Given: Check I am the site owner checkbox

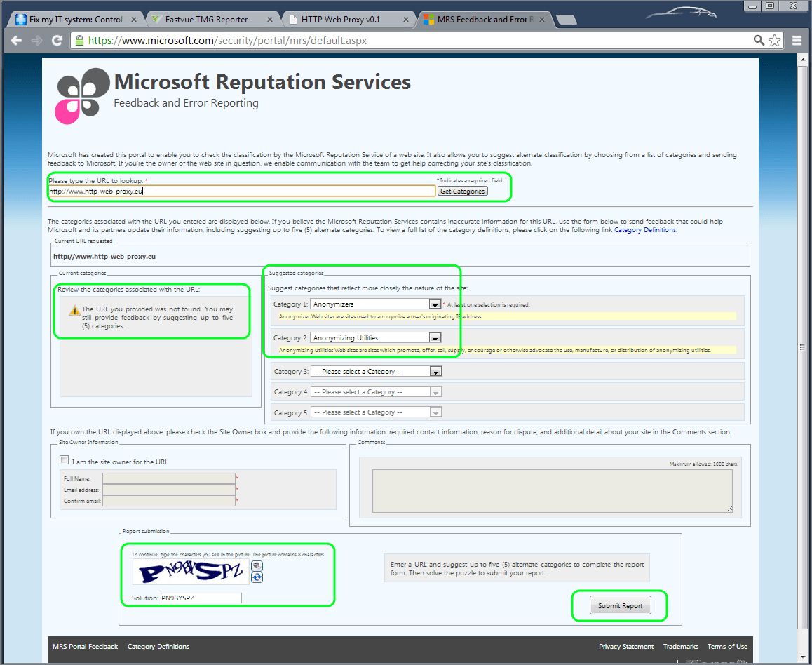Looking at the screenshot, I should click(65, 460).
